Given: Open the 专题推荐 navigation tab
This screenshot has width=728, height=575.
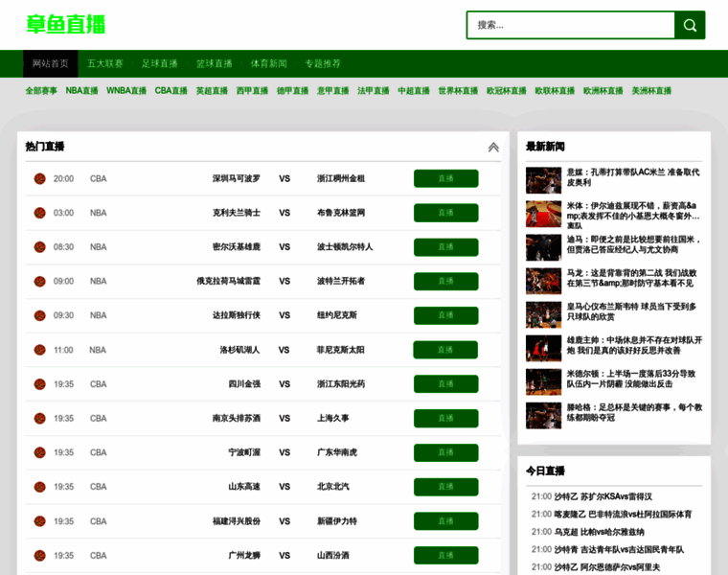Looking at the screenshot, I should tap(323, 63).
